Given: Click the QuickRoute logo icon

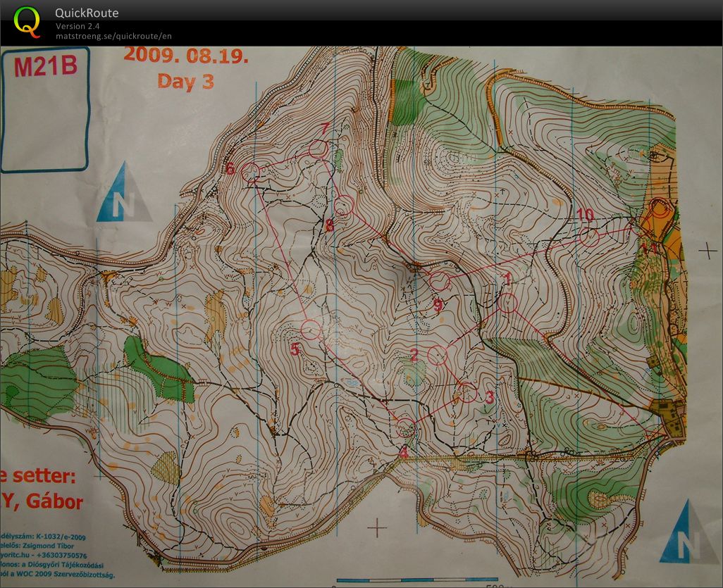Looking at the screenshot, I should click(27, 22).
